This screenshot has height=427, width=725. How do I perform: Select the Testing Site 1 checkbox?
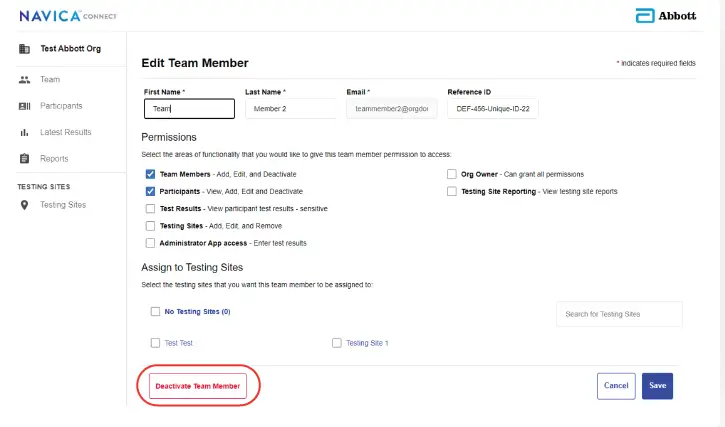coord(337,343)
